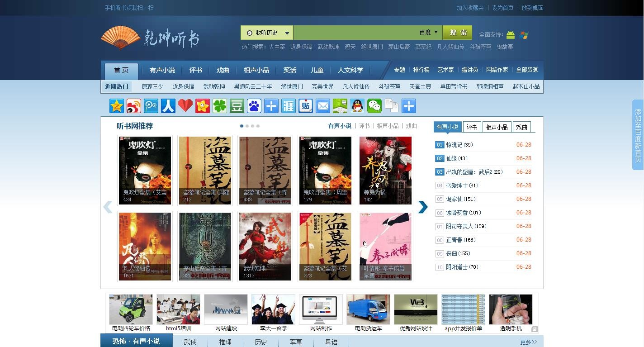Open the 全部资源 navigation link
Screen dimensions: 644x347
527,70
